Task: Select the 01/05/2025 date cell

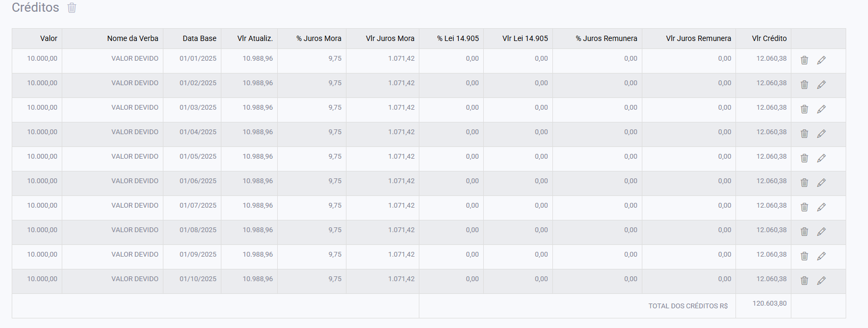Action: pos(198,157)
